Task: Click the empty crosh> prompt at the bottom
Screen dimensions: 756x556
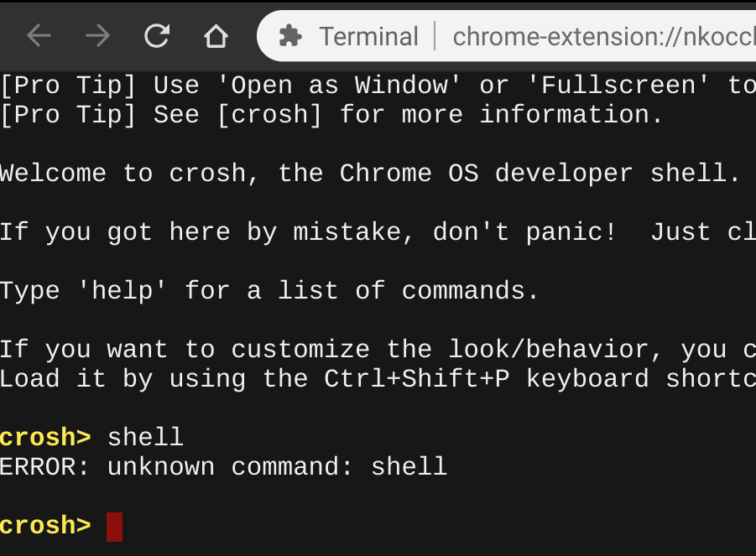Action: pyautogui.click(x=45, y=526)
